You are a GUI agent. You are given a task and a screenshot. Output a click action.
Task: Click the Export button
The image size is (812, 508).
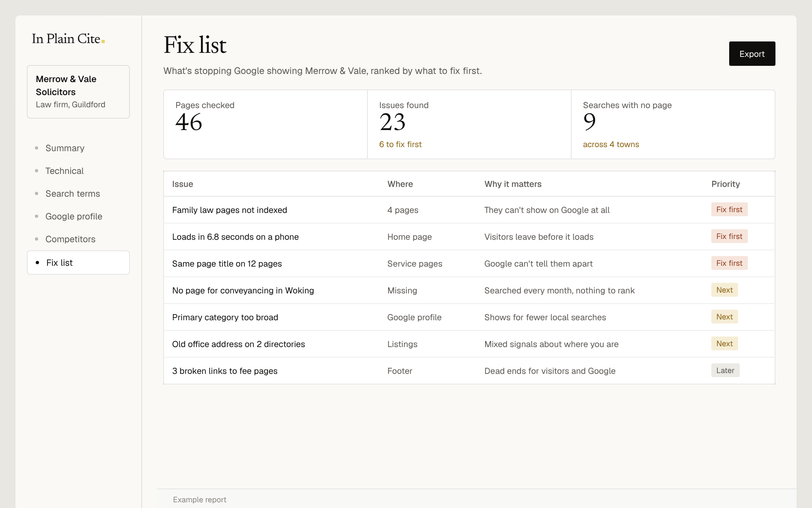click(x=752, y=54)
